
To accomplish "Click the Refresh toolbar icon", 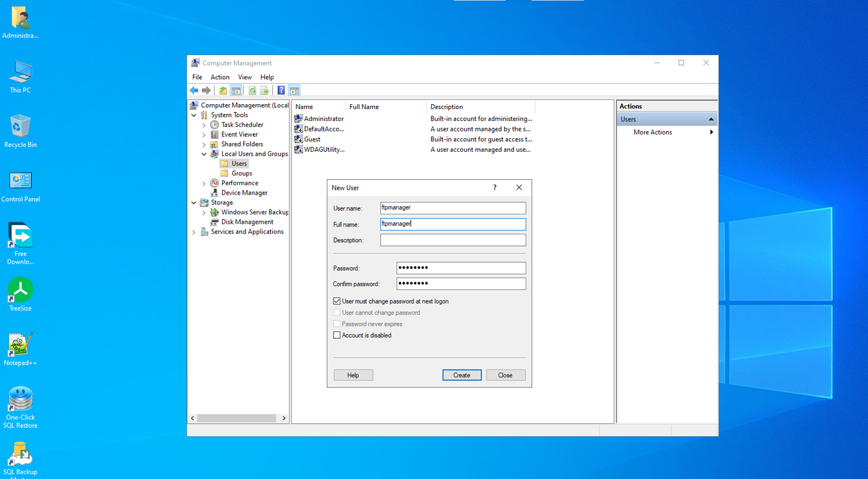I will pyautogui.click(x=252, y=90).
